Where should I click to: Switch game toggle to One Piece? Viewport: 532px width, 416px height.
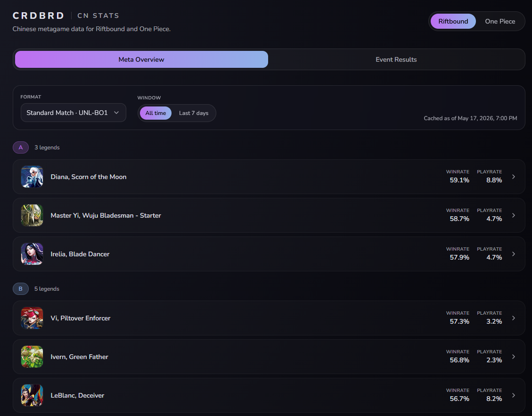[x=500, y=21]
